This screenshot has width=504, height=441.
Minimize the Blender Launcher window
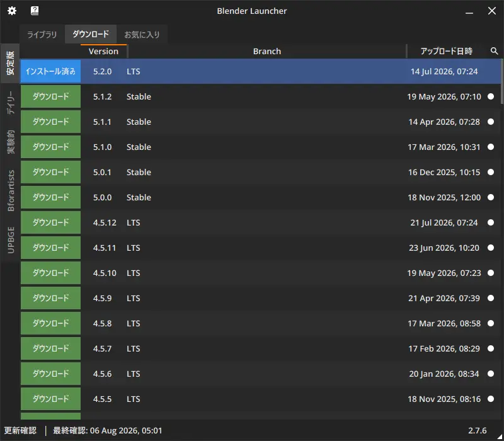(469, 11)
